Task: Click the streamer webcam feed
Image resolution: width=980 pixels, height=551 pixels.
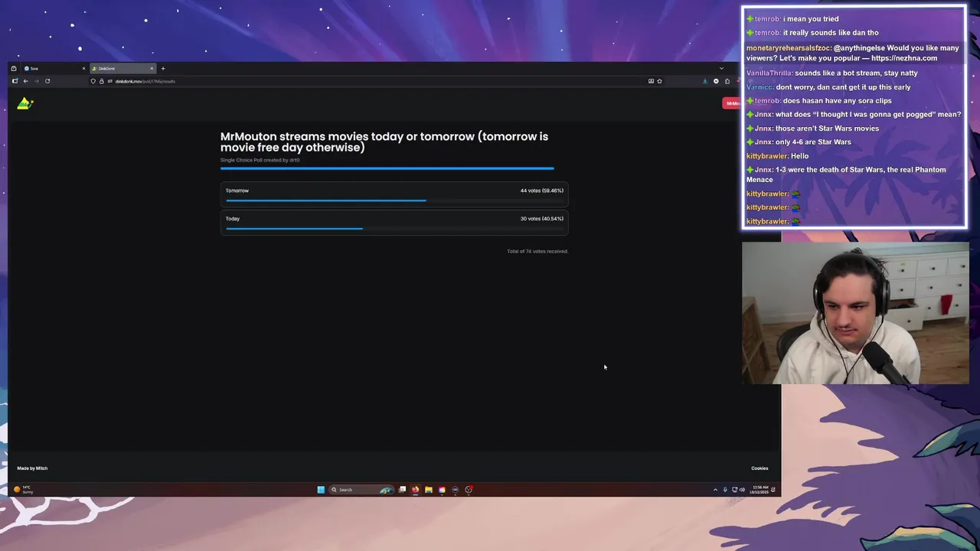Action: [x=854, y=314]
